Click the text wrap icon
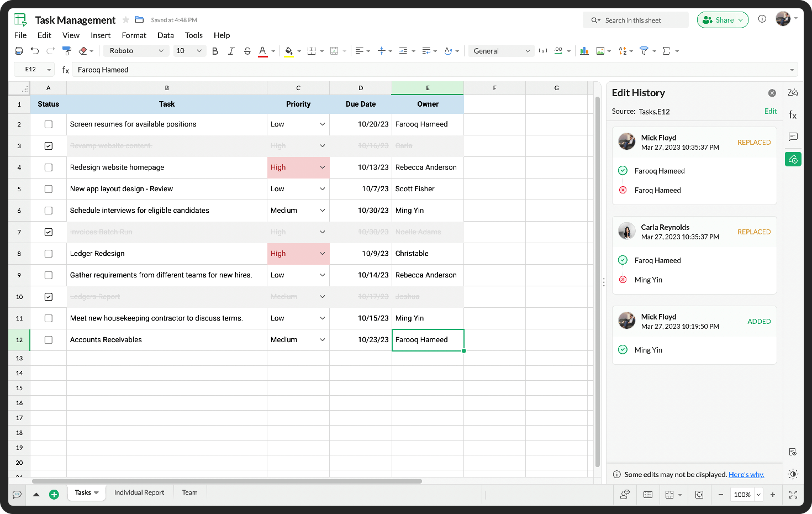The height and width of the screenshot is (514, 812). [x=426, y=51]
